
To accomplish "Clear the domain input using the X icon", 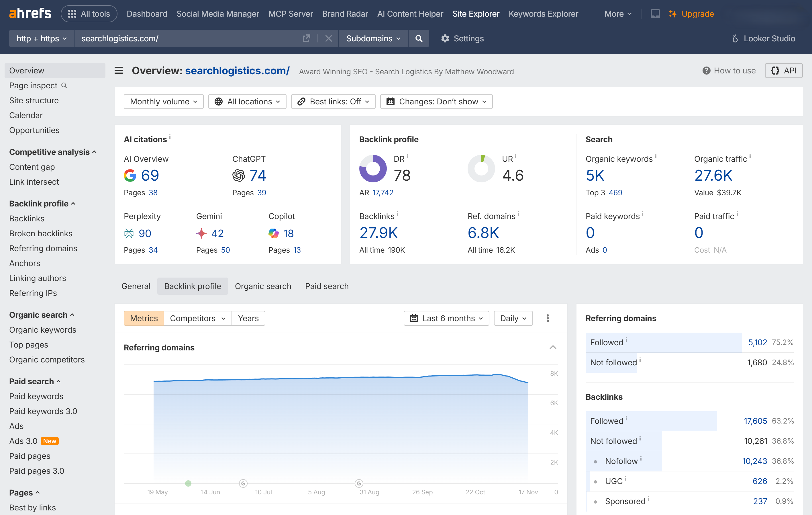I will 328,38.
